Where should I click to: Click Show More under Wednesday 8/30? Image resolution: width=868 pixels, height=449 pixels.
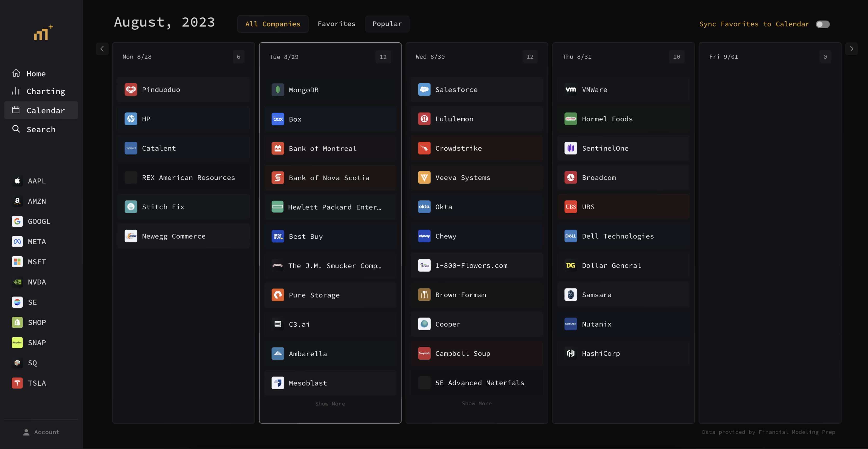click(x=476, y=403)
